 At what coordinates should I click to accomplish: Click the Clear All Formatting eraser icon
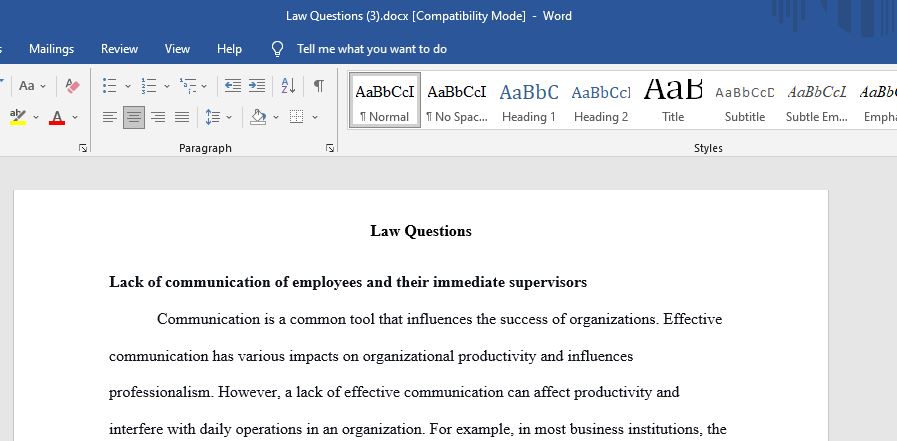(73, 86)
